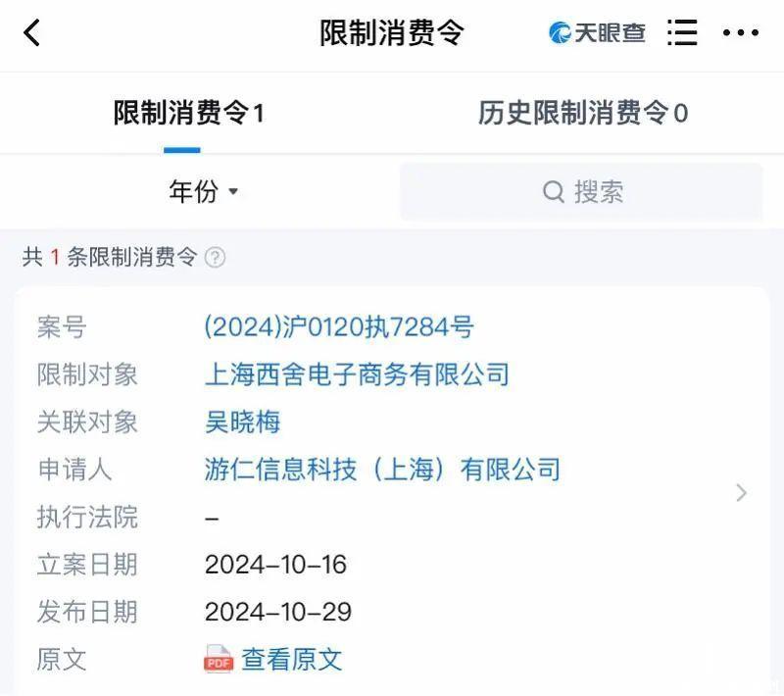This screenshot has width=784, height=696.
Task: Click the PDF file icon
Action: (219, 660)
